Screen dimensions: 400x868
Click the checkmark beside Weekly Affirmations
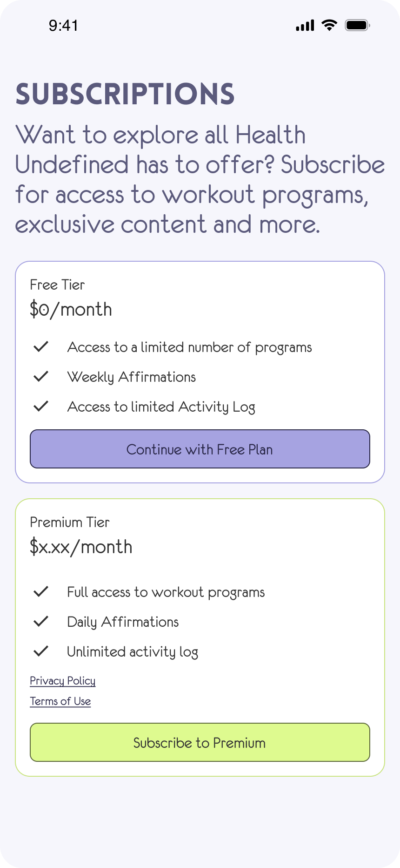click(41, 376)
